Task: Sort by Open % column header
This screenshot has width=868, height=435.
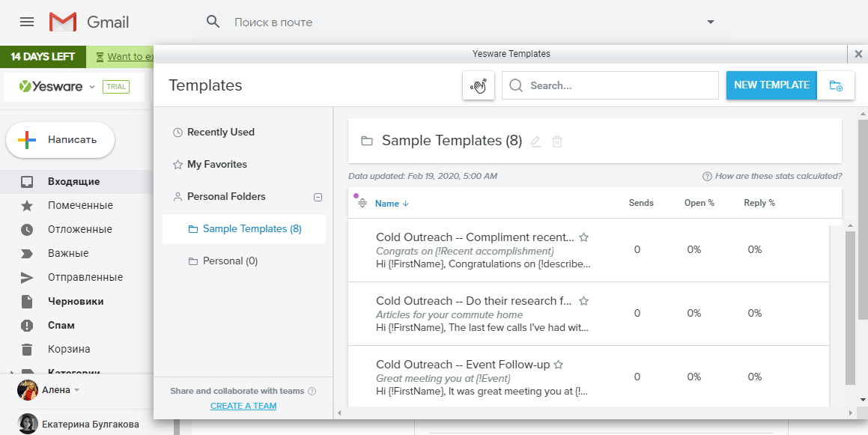Action: point(699,203)
